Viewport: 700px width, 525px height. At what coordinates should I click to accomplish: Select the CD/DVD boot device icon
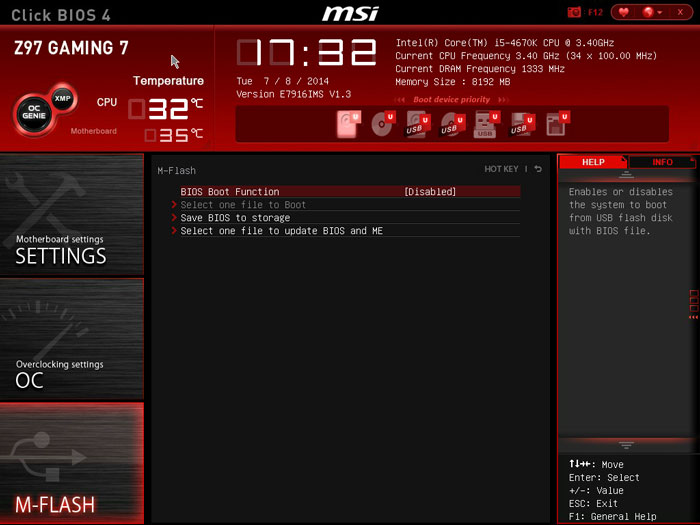pyautogui.click(x=383, y=124)
